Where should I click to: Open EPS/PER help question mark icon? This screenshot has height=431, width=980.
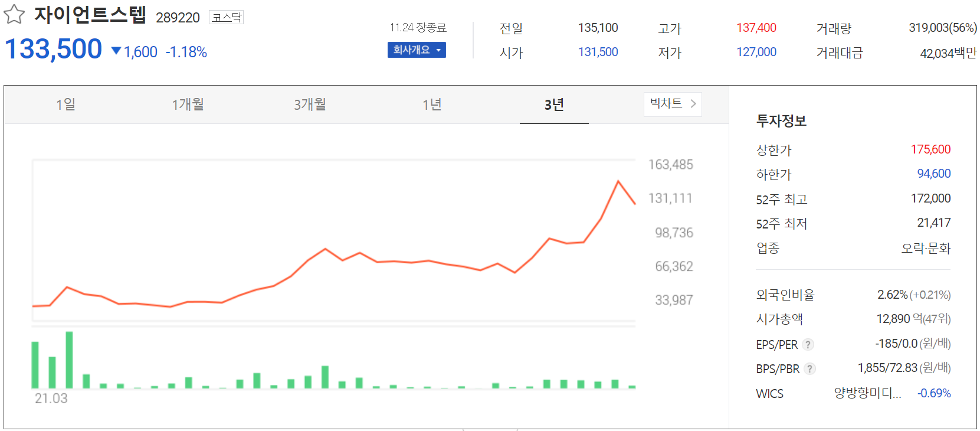point(808,344)
